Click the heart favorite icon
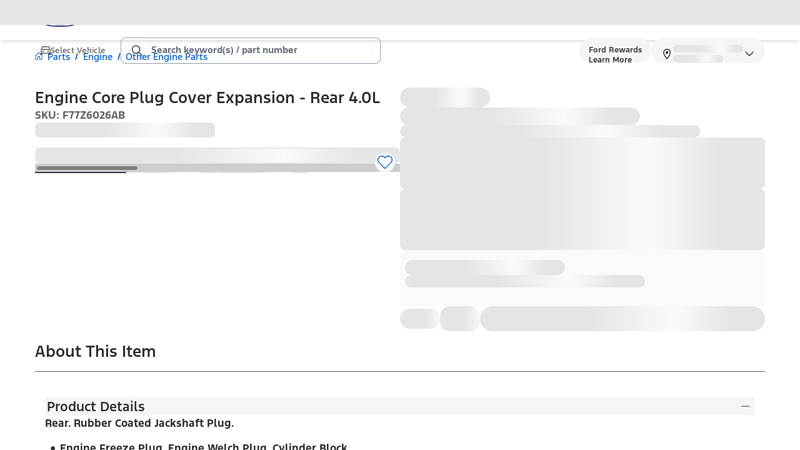The width and height of the screenshot is (800, 450). (385, 162)
